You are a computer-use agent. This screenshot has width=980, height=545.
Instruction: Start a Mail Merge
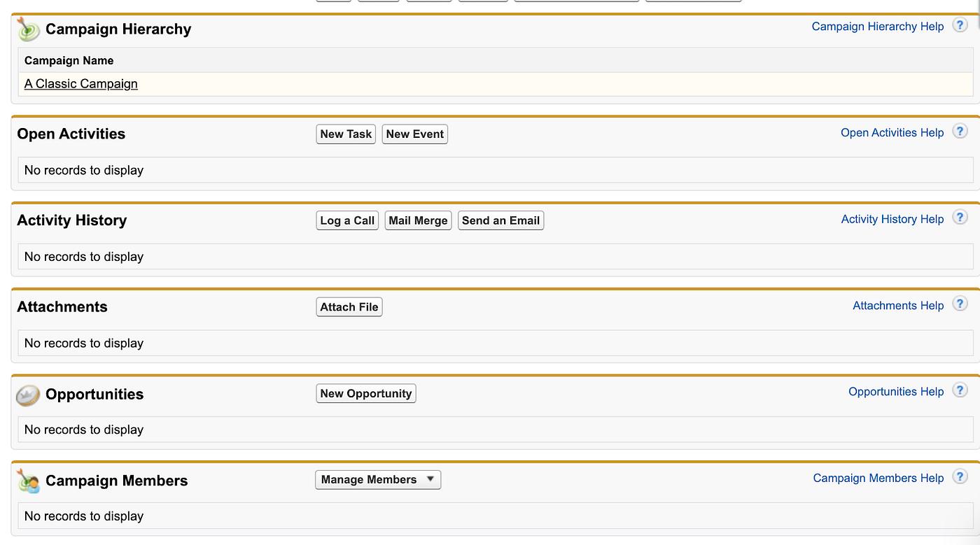(x=418, y=220)
